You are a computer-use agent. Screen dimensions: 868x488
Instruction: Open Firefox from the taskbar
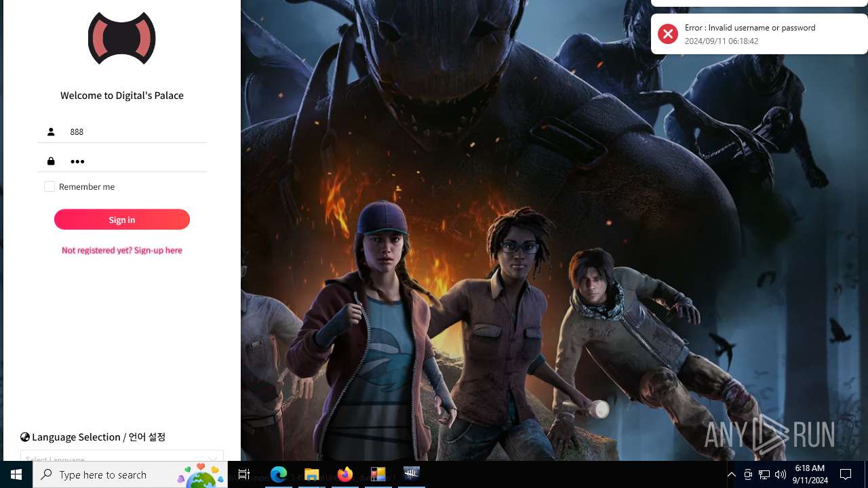click(345, 474)
